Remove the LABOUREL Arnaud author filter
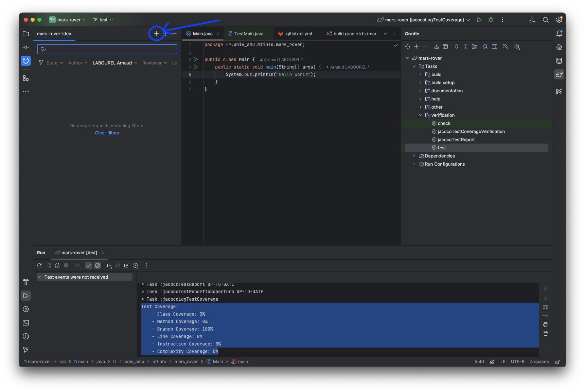Image resolution: width=585 pixels, height=392 pixels. click(136, 63)
